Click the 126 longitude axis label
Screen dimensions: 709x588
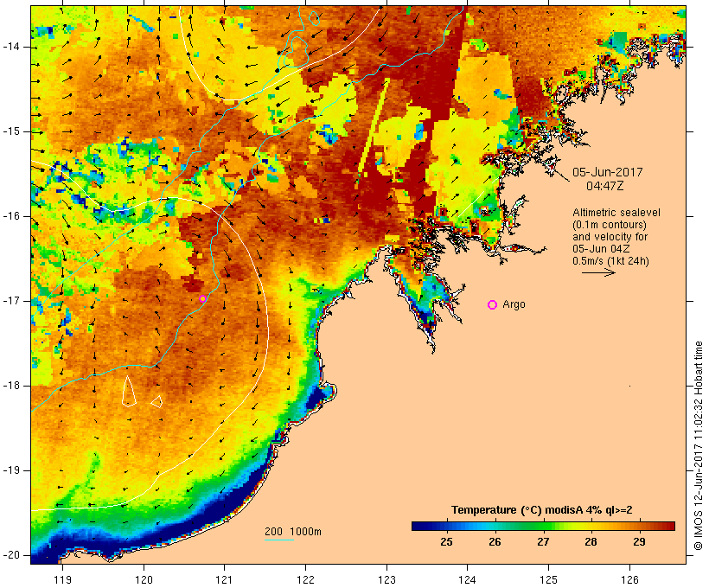click(x=629, y=579)
